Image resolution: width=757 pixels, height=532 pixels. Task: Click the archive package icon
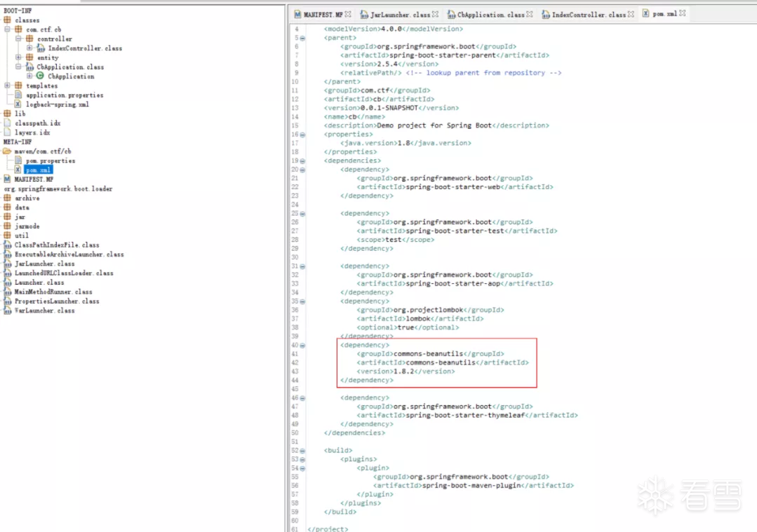tap(7, 198)
